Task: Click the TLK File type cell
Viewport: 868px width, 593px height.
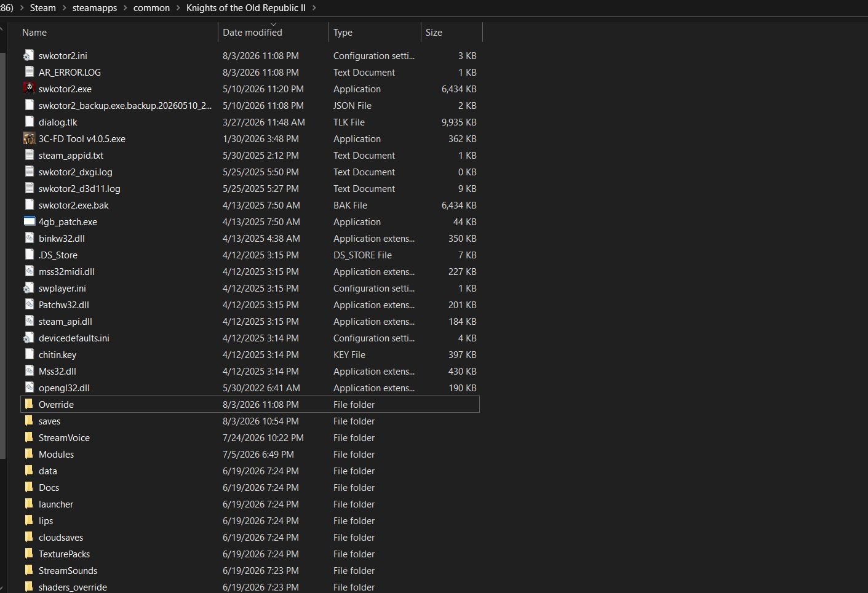Action: (349, 122)
